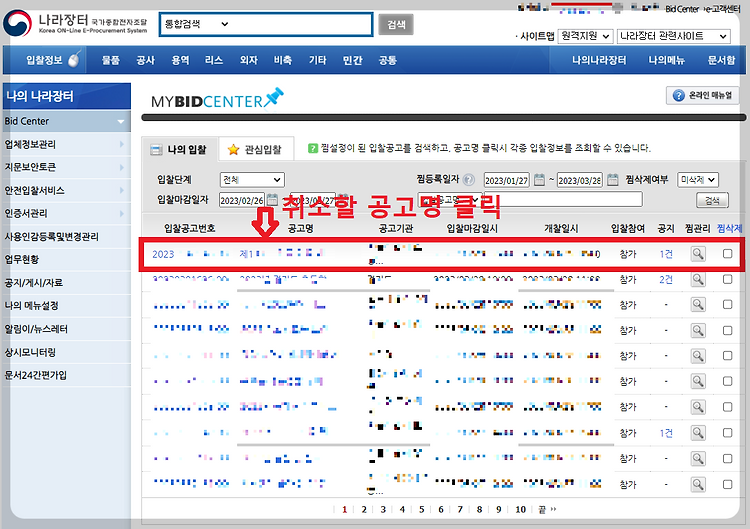Viewport: 750px width, 529px height.
Task: Tick the checkbox in the 2건 row
Action: pyautogui.click(x=728, y=279)
